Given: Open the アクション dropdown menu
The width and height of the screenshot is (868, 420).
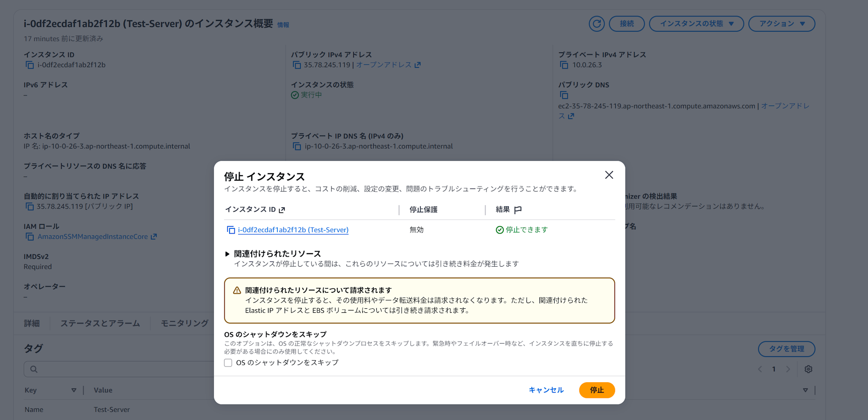Looking at the screenshot, I should 782,23.
